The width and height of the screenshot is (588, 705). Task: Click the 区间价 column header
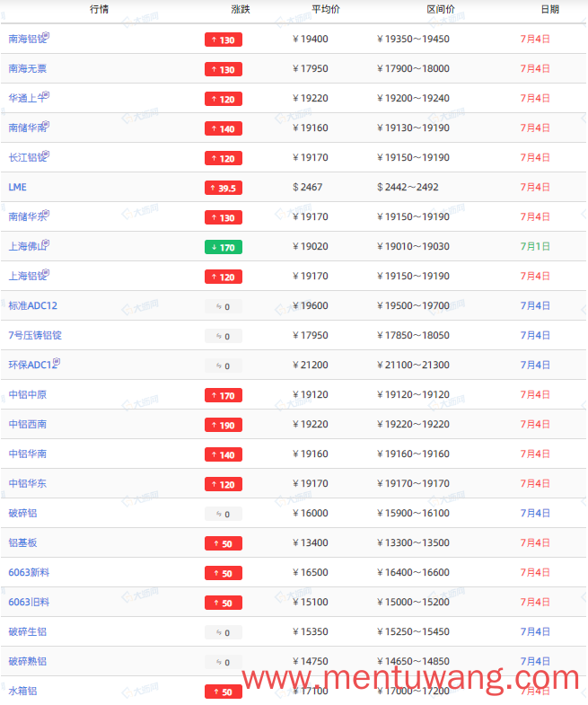tap(441, 10)
